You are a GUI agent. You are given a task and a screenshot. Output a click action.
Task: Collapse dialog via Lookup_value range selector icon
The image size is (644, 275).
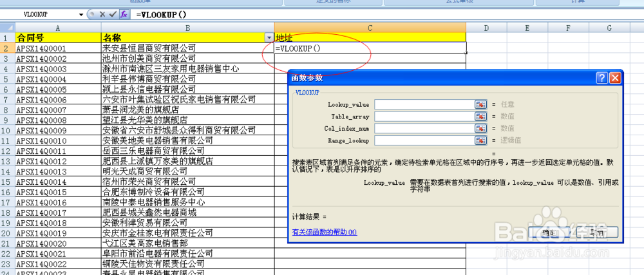tap(480, 105)
